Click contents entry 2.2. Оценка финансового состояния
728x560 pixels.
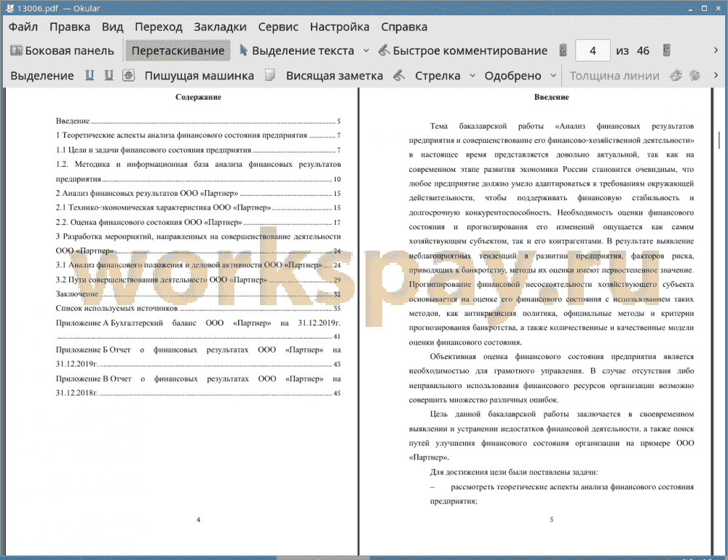[198, 222]
